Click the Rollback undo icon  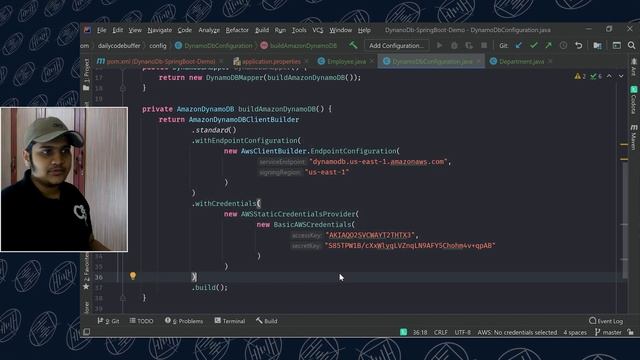point(578,45)
